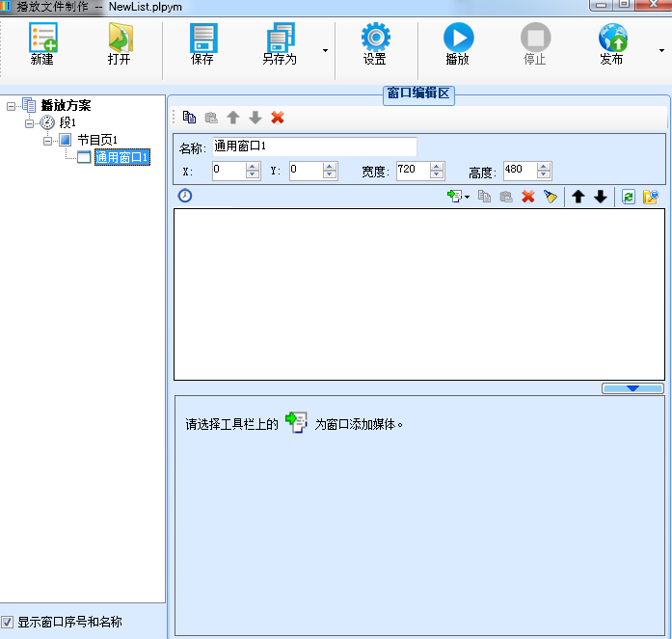Increase Y value with up spinner
Viewport: 672px width, 639px height.
pos(330,167)
